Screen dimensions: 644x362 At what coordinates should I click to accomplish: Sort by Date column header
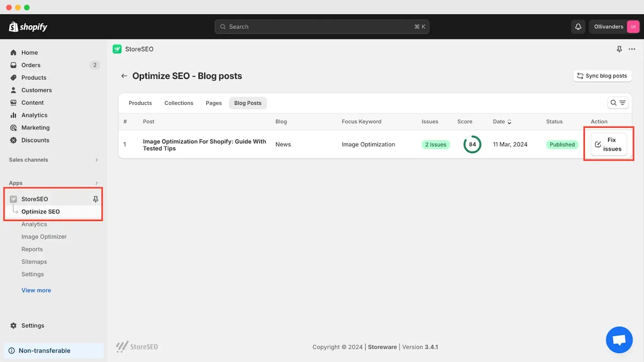[502, 122]
